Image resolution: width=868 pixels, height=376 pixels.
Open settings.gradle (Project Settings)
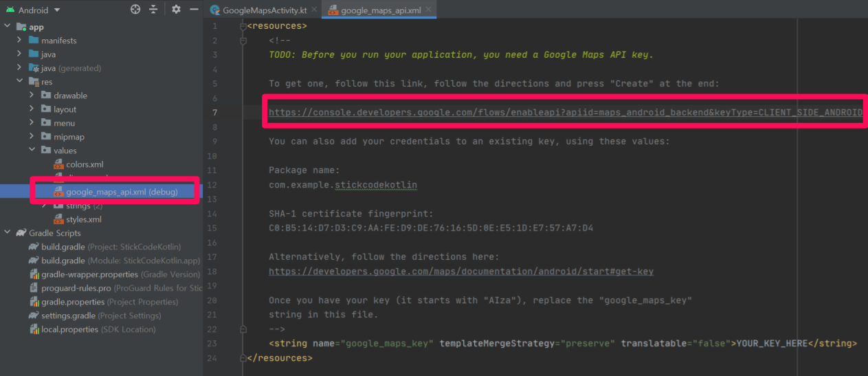[101, 316]
